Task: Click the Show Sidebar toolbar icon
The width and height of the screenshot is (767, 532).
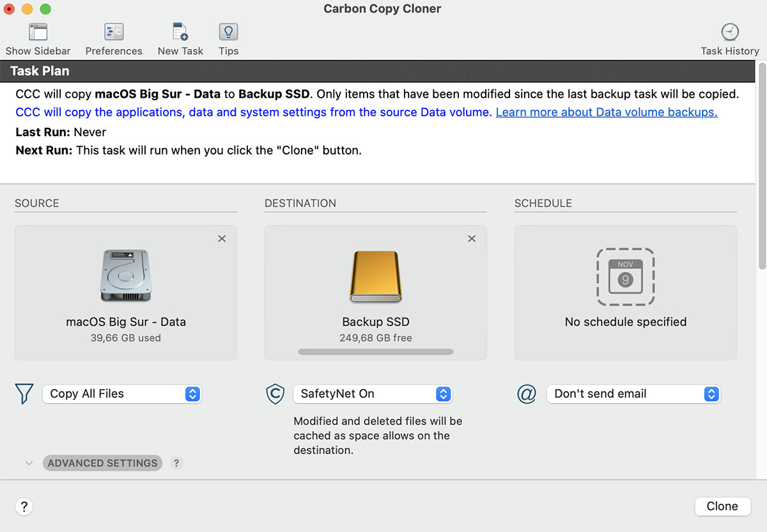Action: pos(38,32)
